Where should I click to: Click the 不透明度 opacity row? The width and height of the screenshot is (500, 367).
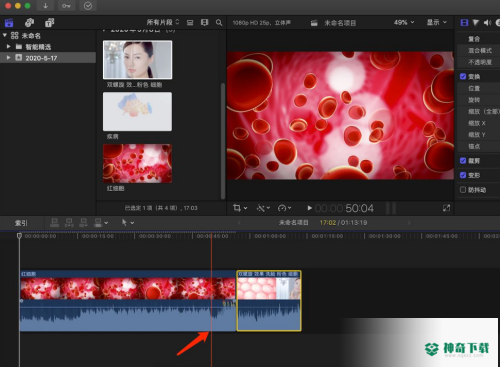479,62
